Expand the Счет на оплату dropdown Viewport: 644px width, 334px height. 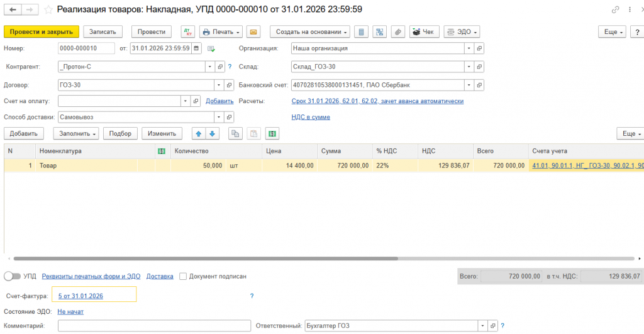(186, 101)
